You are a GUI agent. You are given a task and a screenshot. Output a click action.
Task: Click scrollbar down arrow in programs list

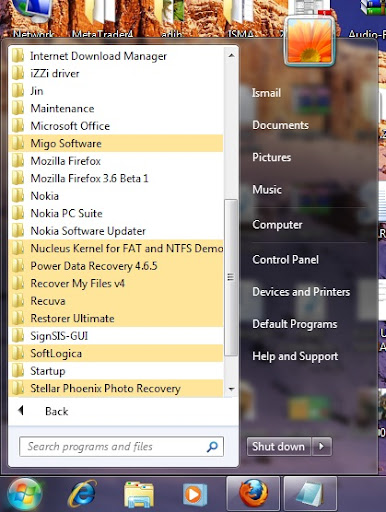(x=231, y=389)
